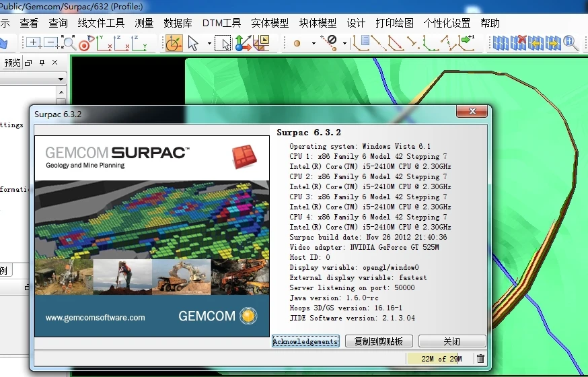
Task: Click the restore panel icon beside 预览
Action: 28,63
